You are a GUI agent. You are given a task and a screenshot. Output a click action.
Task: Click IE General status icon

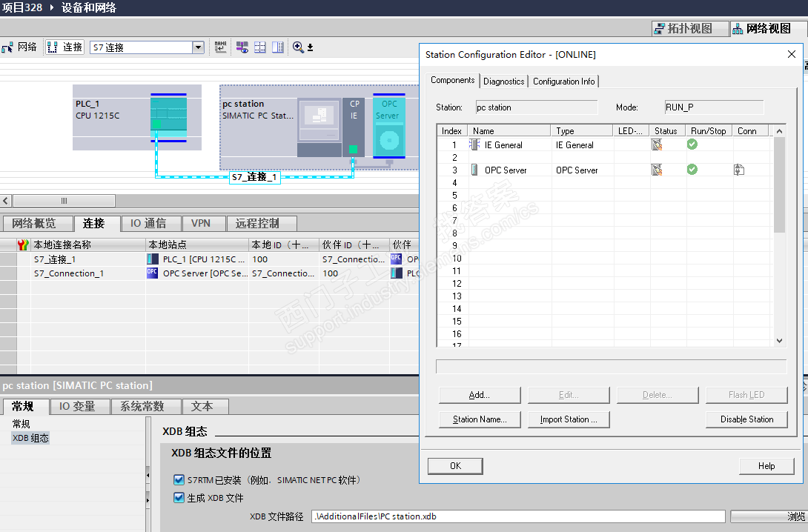(657, 144)
